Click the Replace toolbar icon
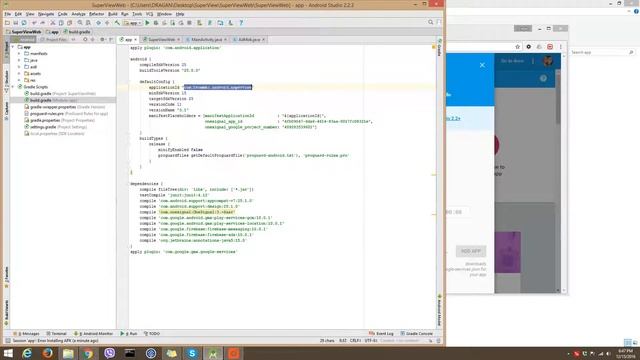640x360 pixels. click(88, 23)
